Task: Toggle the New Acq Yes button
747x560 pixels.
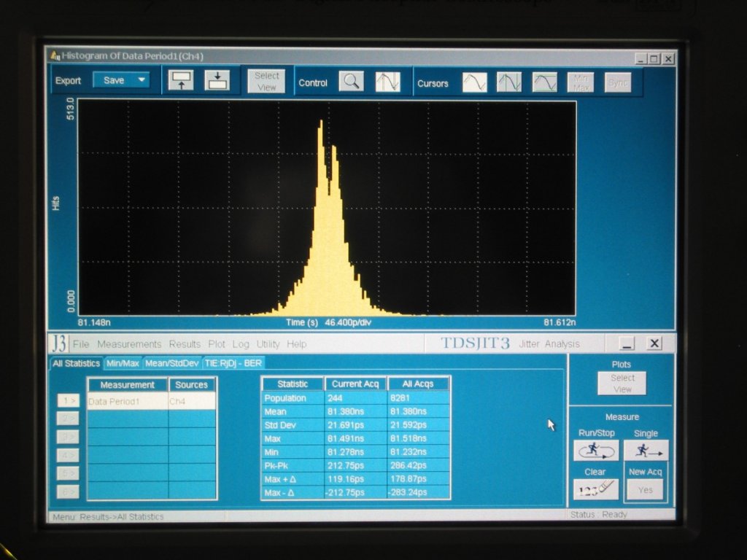Action: (645, 489)
